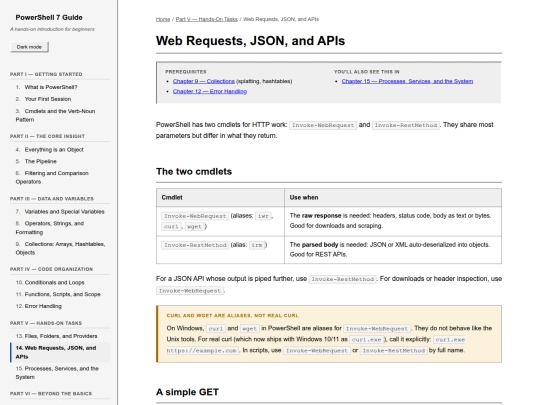Open the PowerShell 7 Guide home title

tap(49, 18)
